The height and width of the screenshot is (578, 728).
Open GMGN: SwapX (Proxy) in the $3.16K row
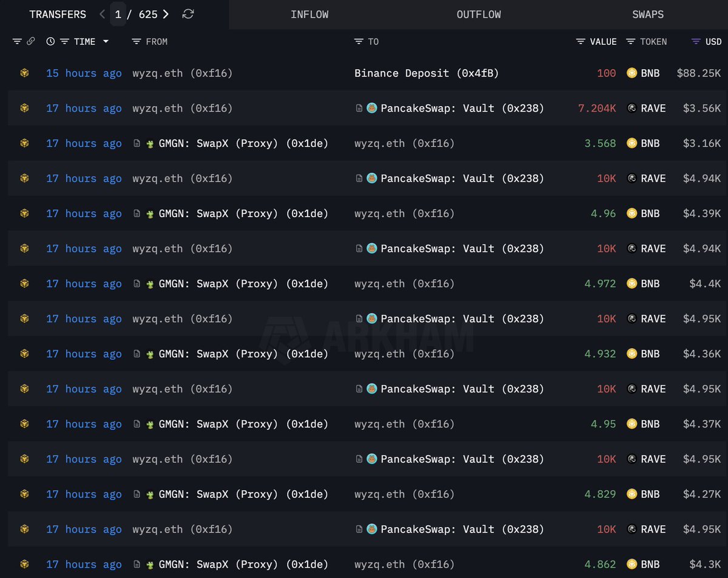coord(243,144)
